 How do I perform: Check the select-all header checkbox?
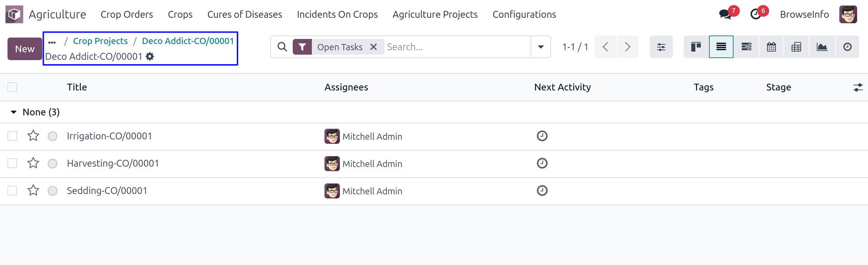(x=12, y=87)
